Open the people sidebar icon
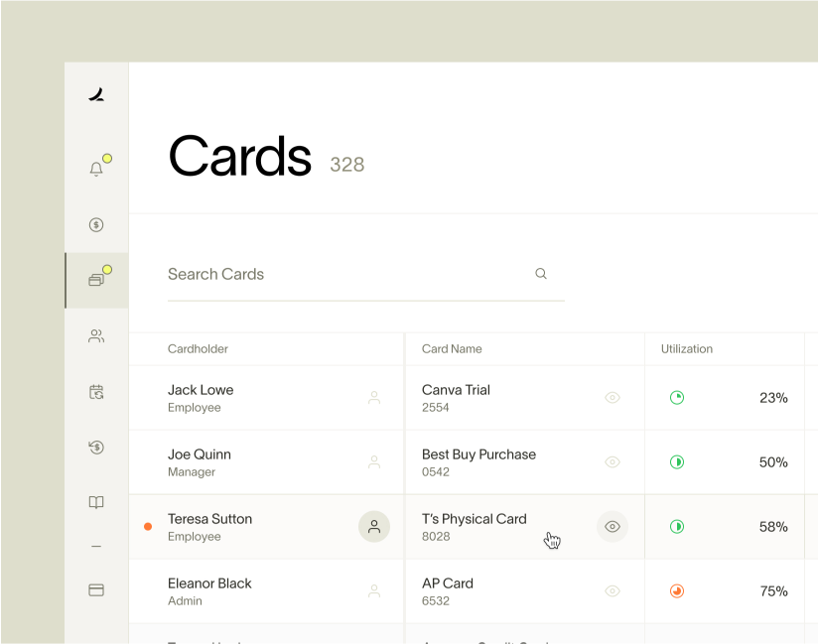The width and height of the screenshot is (818, 644). (x=96, y=335)
